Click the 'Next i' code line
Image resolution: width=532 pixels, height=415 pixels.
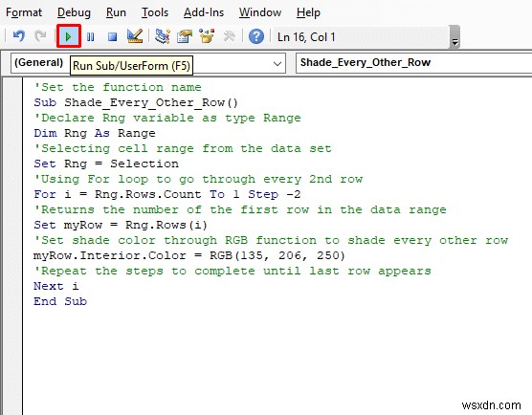point(56,286)
